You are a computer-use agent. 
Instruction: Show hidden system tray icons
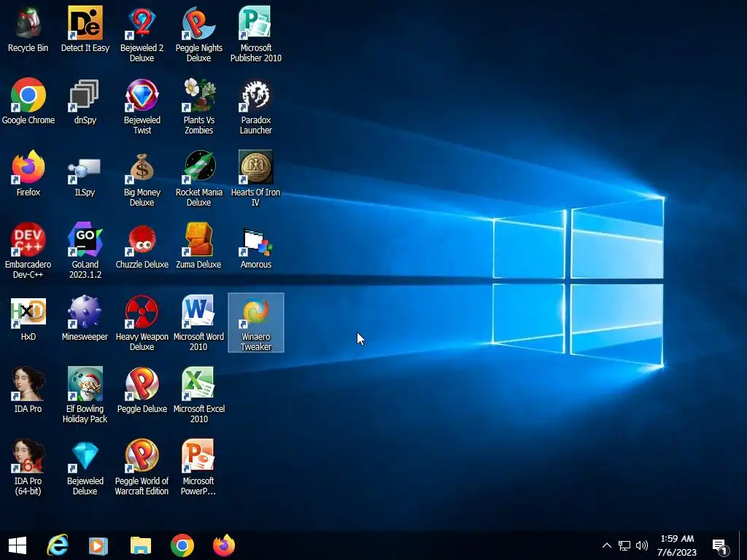606,545
